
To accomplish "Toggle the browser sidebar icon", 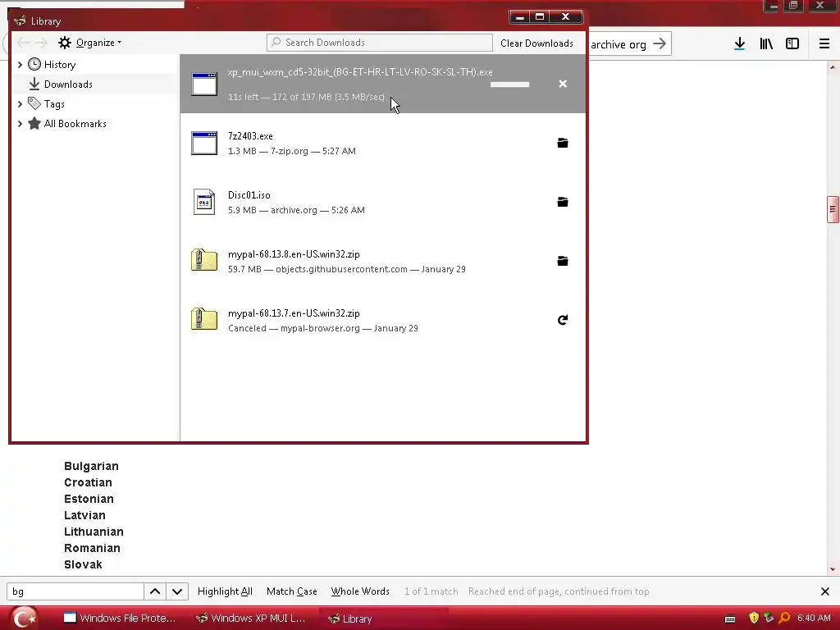I will pos(792,43).
